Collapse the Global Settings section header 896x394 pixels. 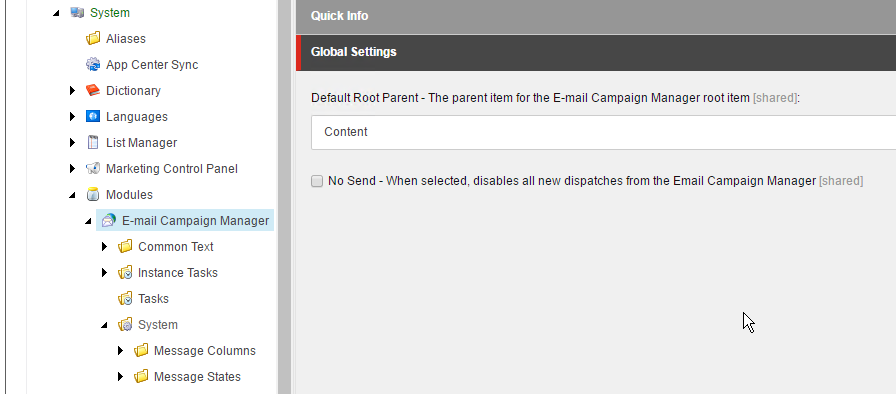click(x=595, y=52)
